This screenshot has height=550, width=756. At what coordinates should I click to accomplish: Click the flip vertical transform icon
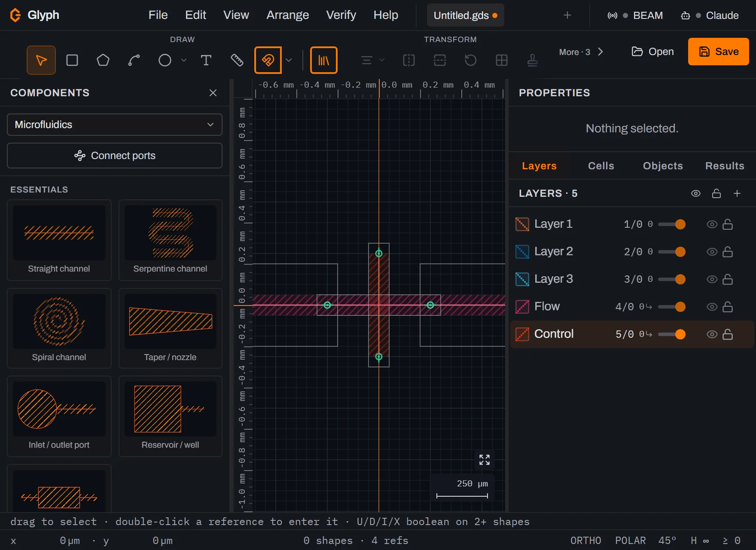(x=440, y=60)
